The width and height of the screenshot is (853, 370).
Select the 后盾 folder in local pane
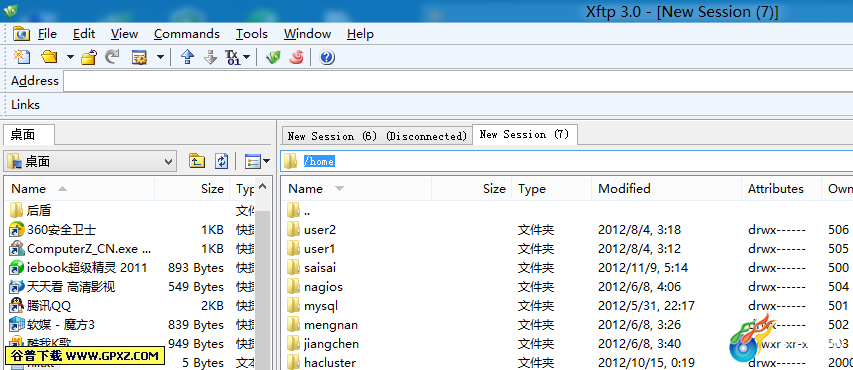39,210
